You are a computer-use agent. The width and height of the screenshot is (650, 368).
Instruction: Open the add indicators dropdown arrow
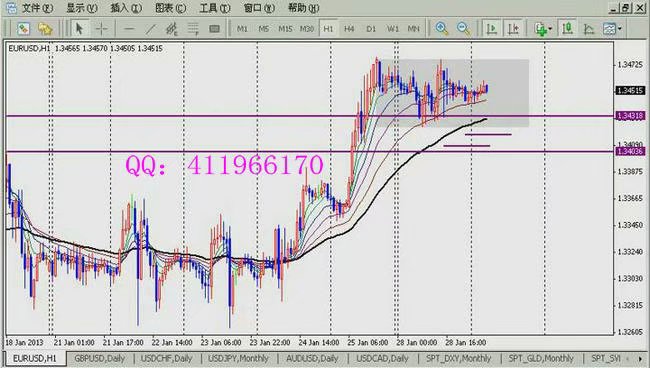[x=551, y=29]
